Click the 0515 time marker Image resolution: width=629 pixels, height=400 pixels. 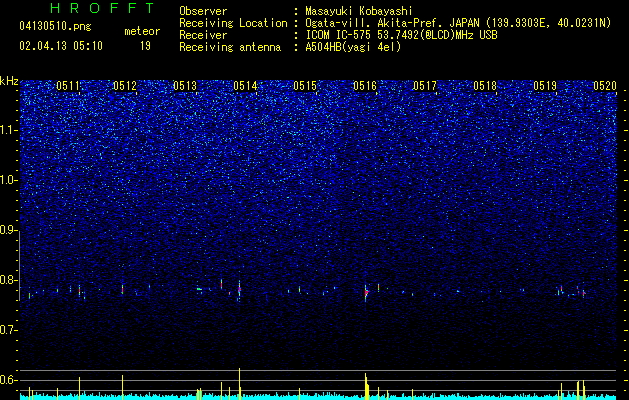[305, 86]
